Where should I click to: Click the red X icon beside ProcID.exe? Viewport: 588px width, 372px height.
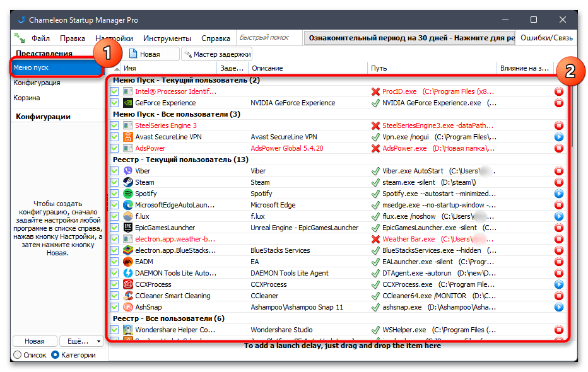click(375, 91)
